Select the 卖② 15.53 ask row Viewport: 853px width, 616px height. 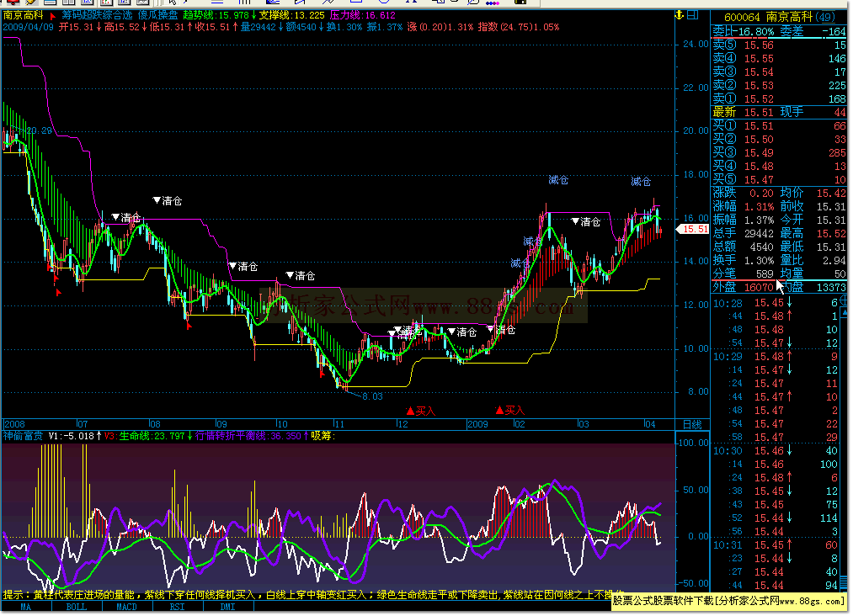click(x=779, y=85)
